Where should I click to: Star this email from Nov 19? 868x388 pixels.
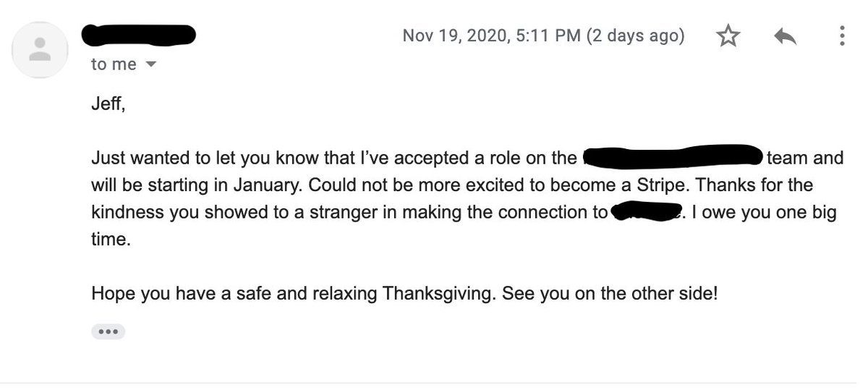pos(728,37)
